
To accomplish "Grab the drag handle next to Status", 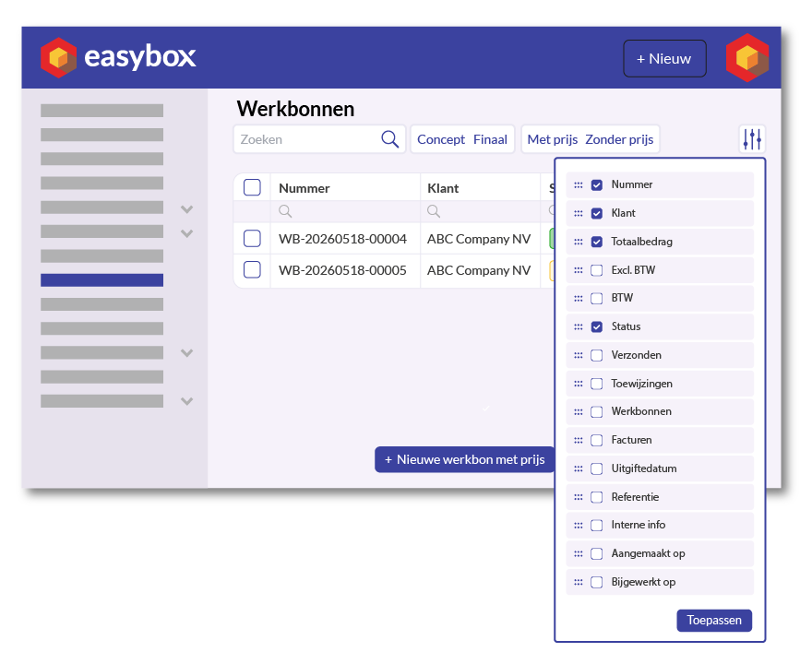I will [x=579, y=327].
